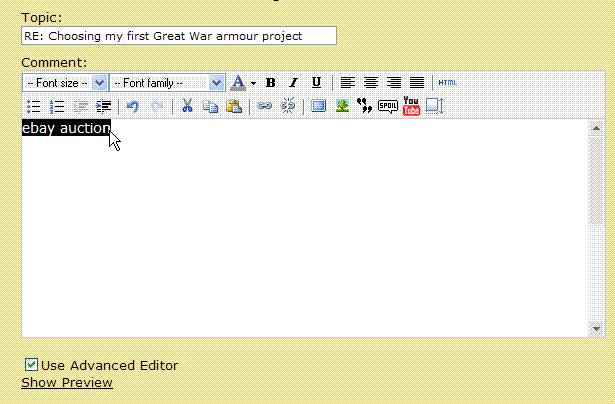The width and height of the screenshot is (615, 404).
Task: Apply italic formatting to selected text
Action: [293, 83]
